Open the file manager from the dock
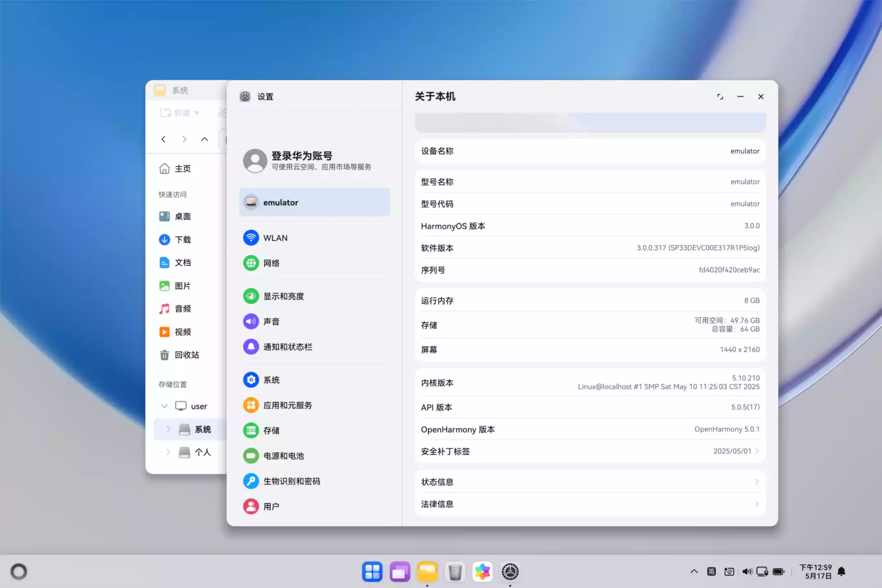882x588 pixels. tap(427, 571)
